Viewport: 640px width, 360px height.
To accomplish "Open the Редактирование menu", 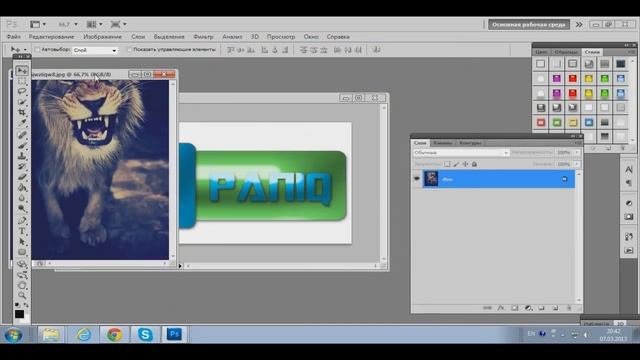I will (51, 37).
